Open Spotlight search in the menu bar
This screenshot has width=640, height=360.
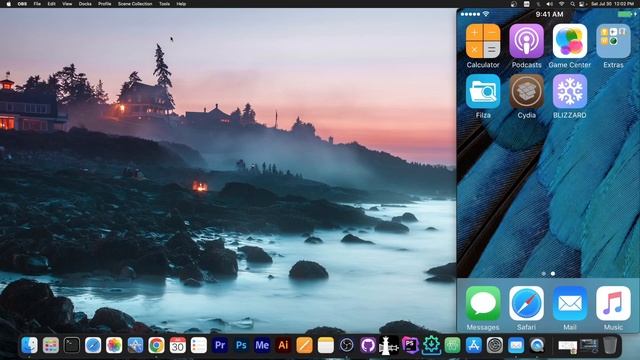coord(572,4)
